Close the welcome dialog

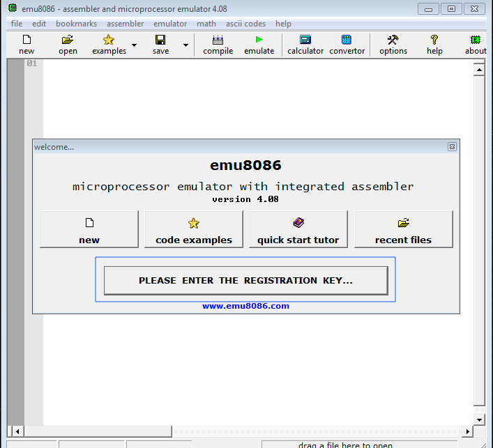[x=452, y=147]
